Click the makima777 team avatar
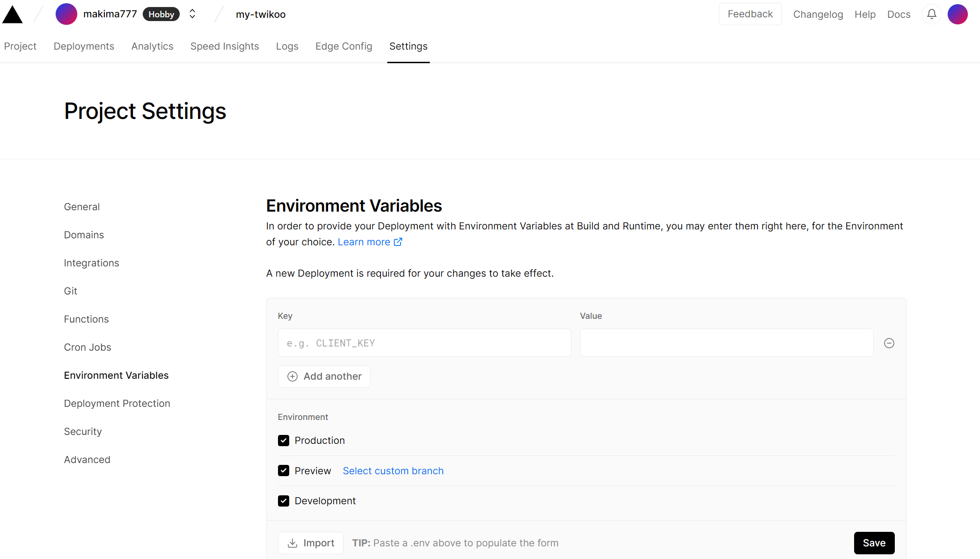Image resolution: width=980 pixels, height=559 pixels. 66,14
